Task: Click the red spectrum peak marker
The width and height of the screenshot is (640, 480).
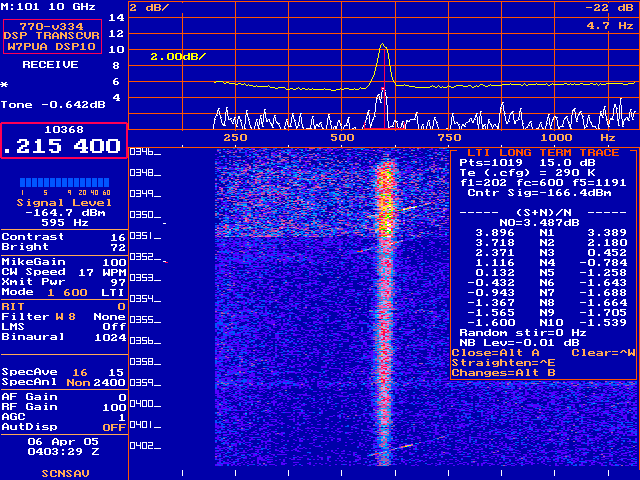Action: click(382, 110)
